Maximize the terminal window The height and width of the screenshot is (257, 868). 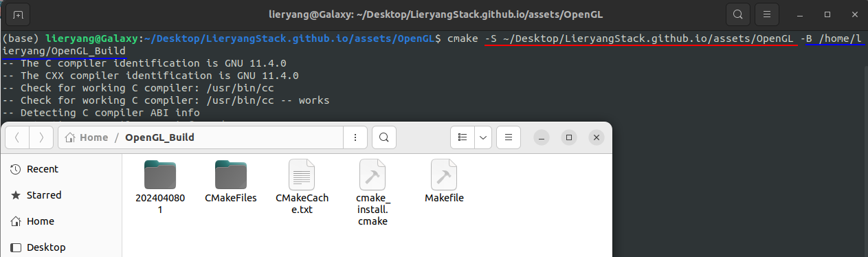point(827,14)
